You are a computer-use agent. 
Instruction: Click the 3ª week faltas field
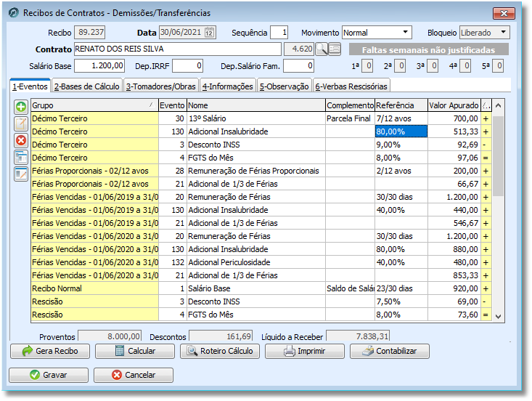(433, 66)
